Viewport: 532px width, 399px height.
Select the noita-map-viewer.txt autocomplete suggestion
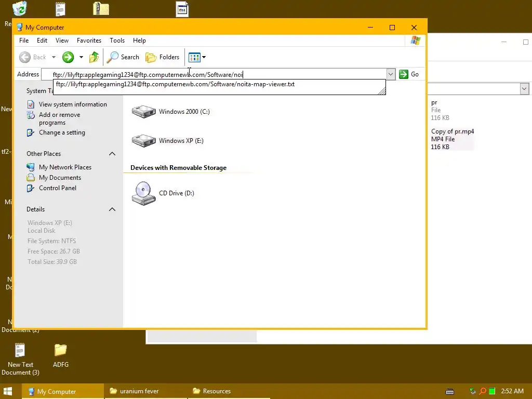click(175, 84)
